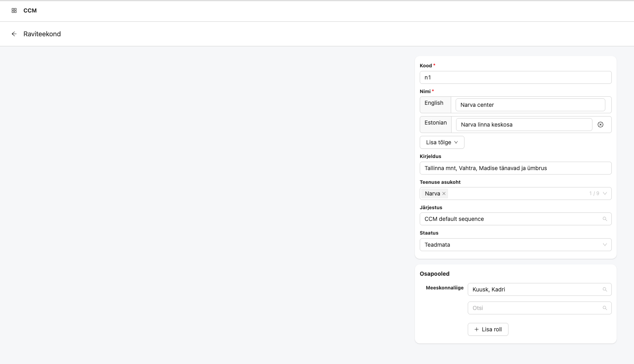Open the Staatus dropdown showing Teadmata
Image resolution: width=634 pixels, height=364 pixels.
point(516,245)
